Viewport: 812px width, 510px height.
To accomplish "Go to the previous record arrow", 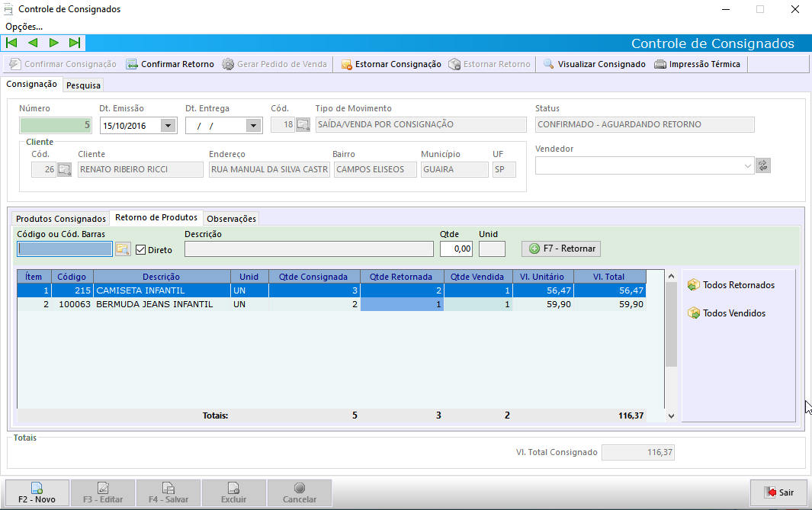I will [33, 43].
